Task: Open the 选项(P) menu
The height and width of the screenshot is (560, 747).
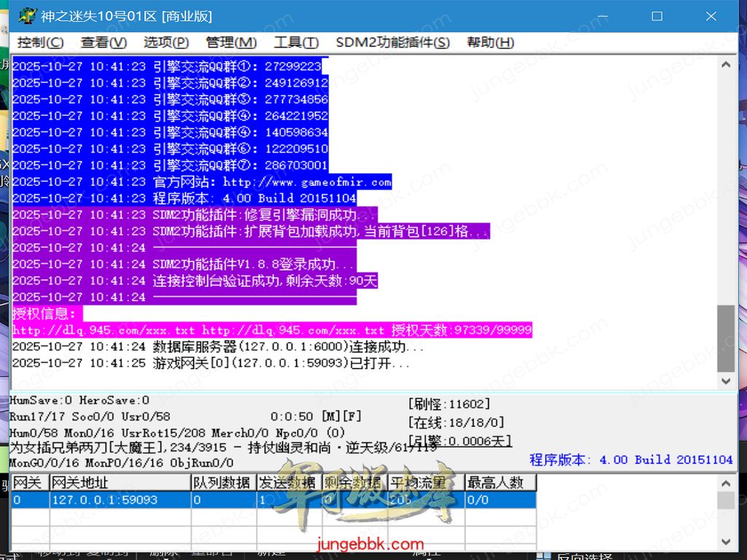Action: click(166, 43)
